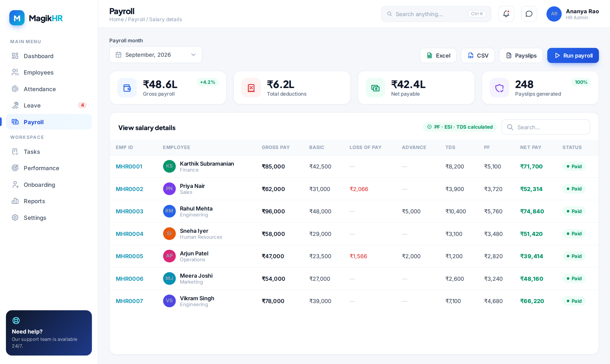Click the Payslips button
610x364 pixels.
pos(521,56)
